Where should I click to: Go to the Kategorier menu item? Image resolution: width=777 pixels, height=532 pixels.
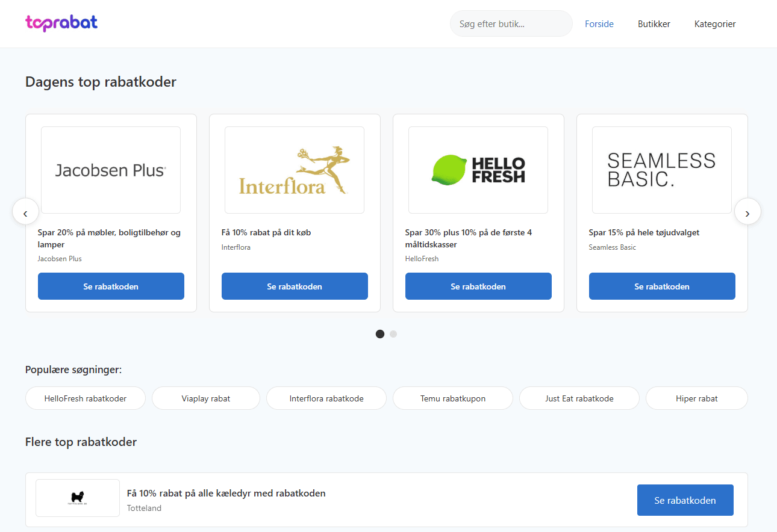point(715,24)
